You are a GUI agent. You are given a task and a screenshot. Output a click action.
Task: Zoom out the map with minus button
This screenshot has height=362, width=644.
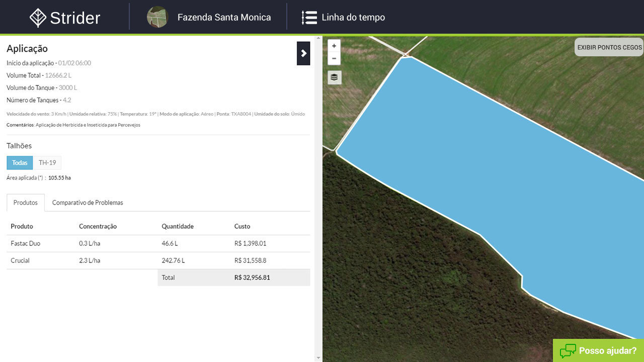334,58
